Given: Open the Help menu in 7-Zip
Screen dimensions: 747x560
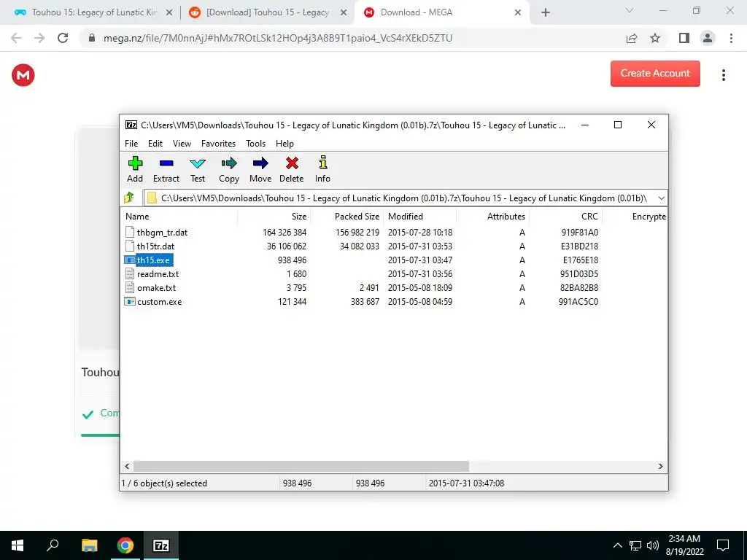Looking at the screenshot, I should coord(285,144).
